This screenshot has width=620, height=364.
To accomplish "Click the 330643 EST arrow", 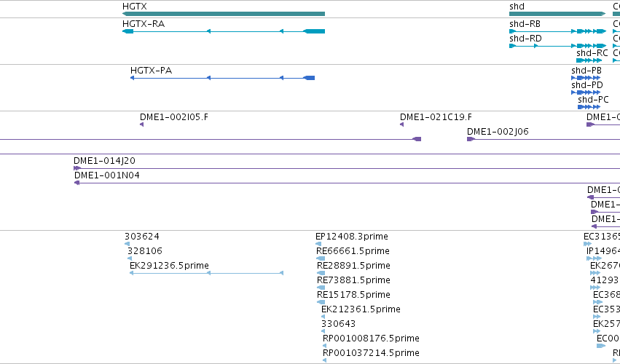I will 323,331.
